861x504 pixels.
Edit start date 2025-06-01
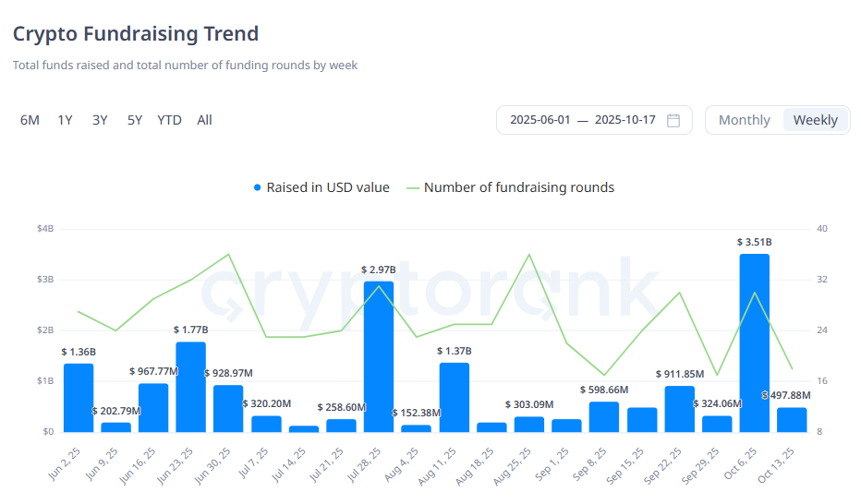pos(540,120)
